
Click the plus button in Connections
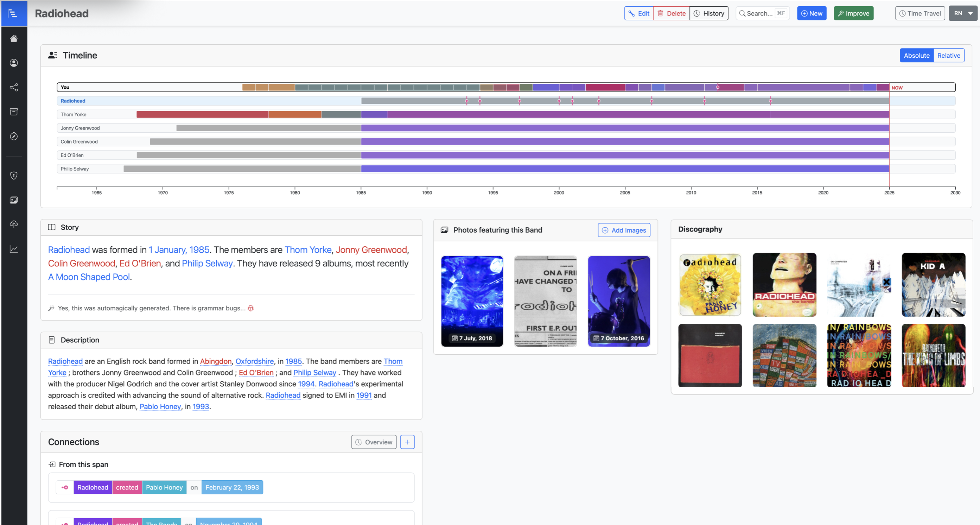[407, 442]
